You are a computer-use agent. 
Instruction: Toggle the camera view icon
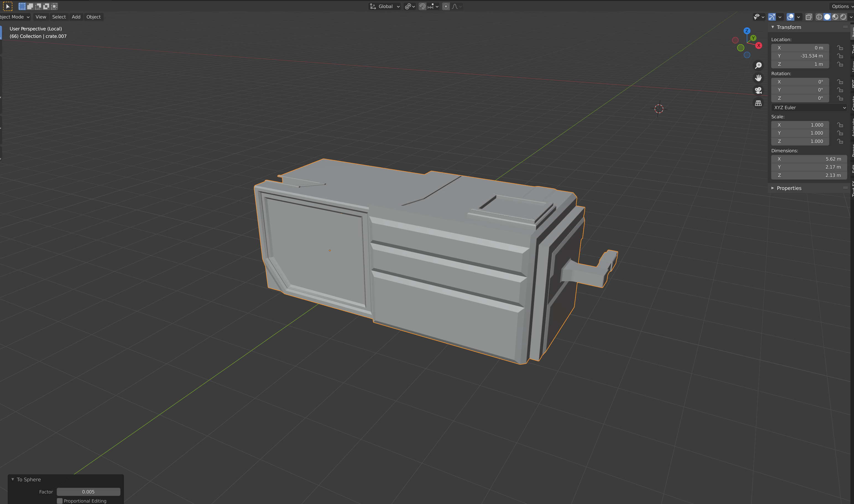point(758,90)
